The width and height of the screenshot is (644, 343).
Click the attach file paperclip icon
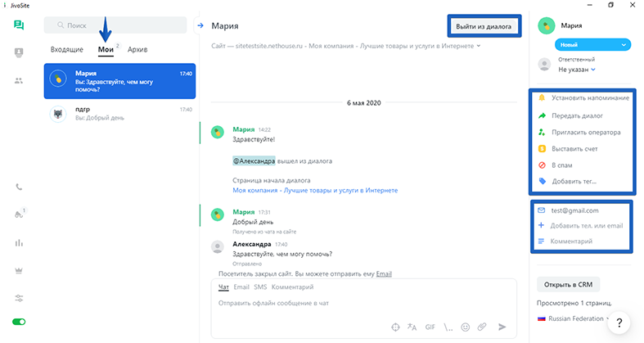point(482,327)
